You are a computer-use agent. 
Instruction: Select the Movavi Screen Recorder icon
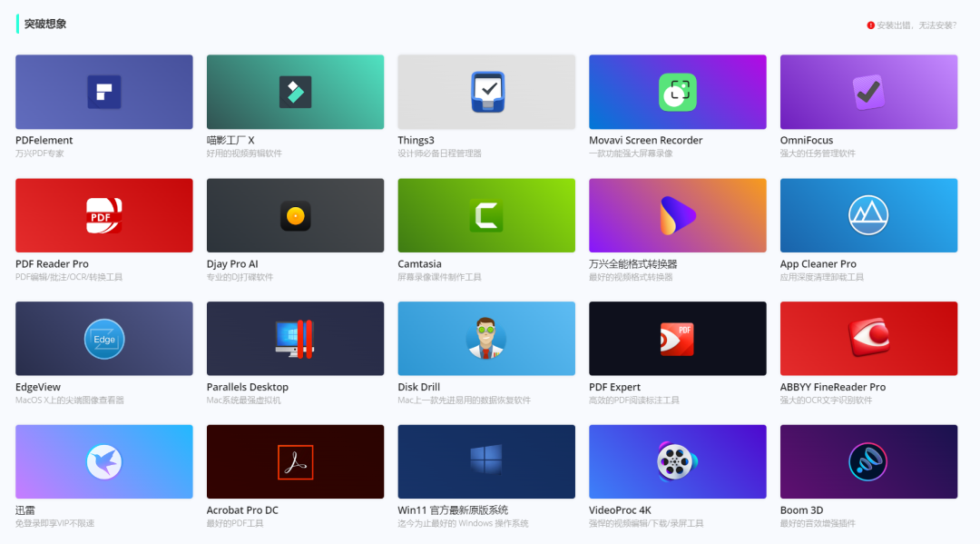[677, 92]
